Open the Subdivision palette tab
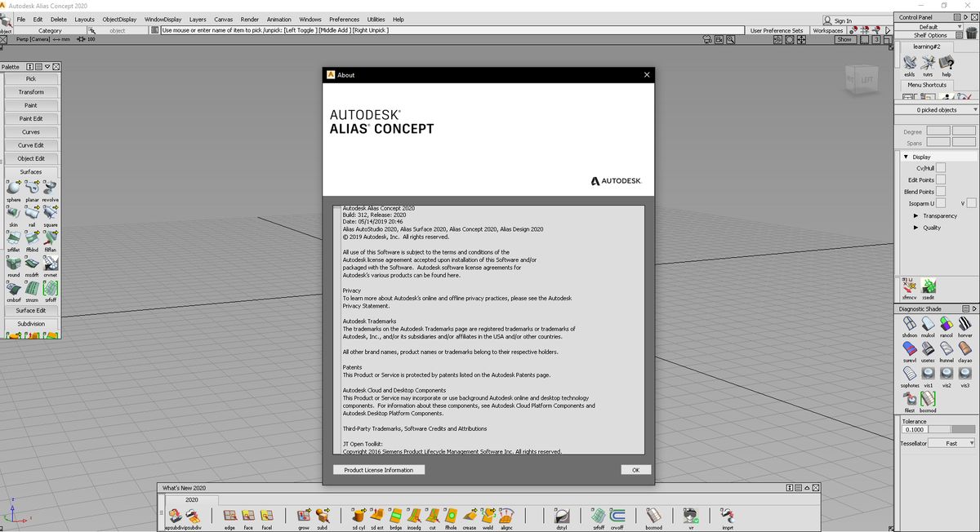980x532 pixels. pos(31,324)
